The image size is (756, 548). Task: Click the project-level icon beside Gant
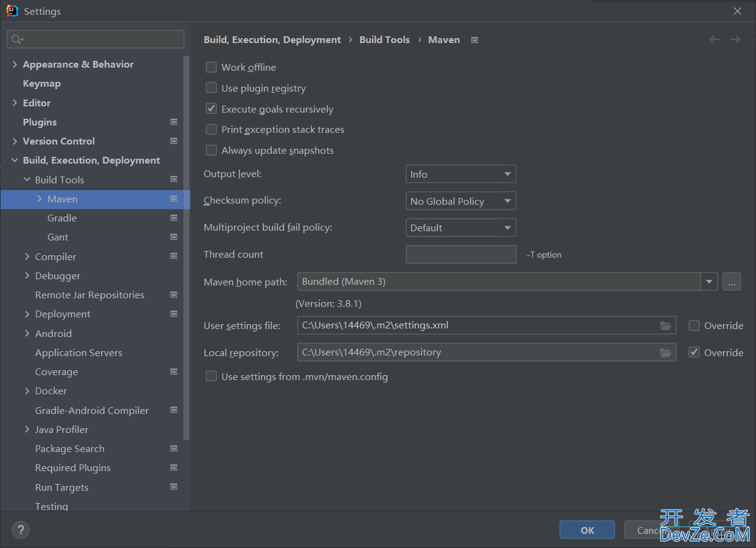[173, 237]
